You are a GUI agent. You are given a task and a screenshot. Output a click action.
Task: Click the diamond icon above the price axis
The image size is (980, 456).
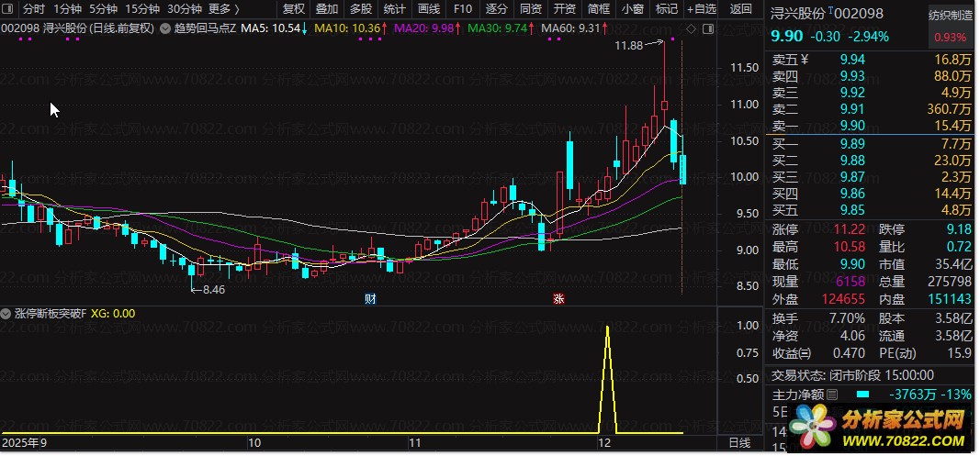click(x=691, y=28)
